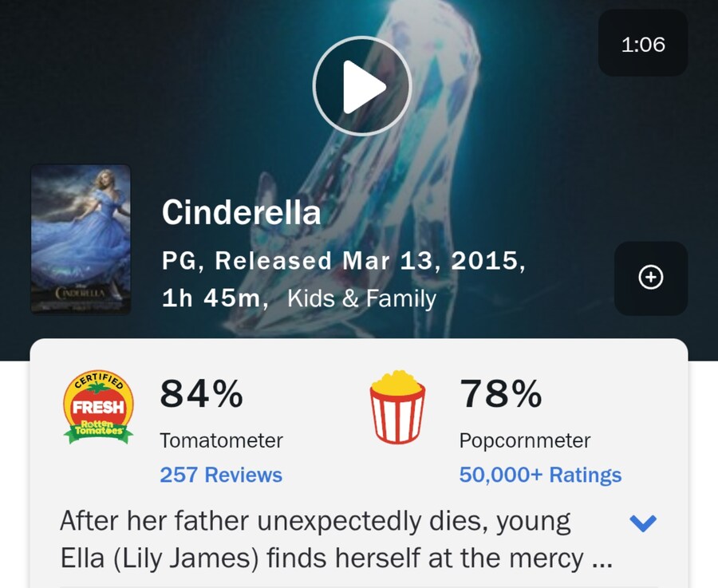Click the truncated line ending 'at the mercy ...'
Viewport: 718px width, 588px height.
pyautogui.click(x=335, y=559)
